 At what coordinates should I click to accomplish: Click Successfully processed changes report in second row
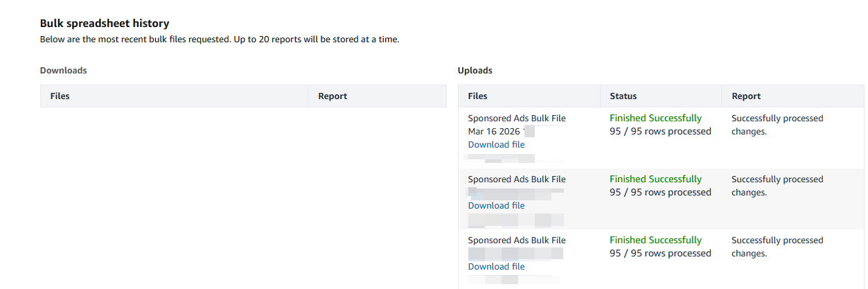pyautogui.click(x=777, y=186)
